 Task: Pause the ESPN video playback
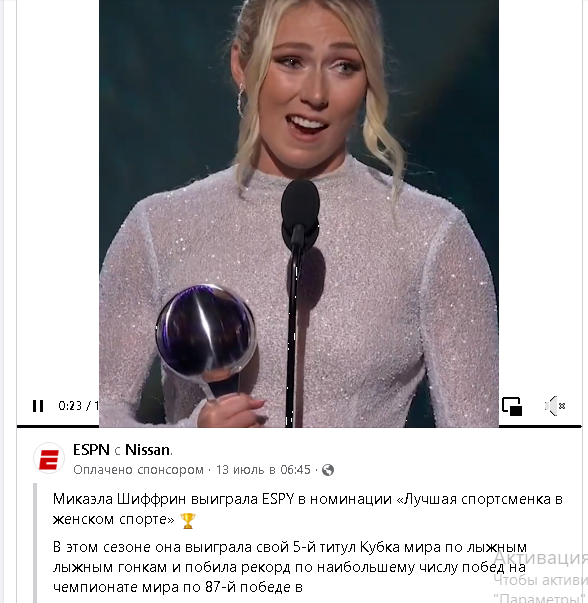[x=38, y=406]
